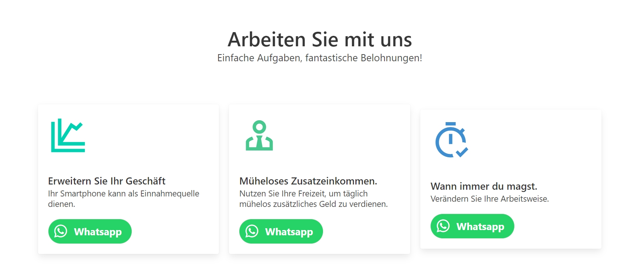Open Whatsapp under Wann immer du magst
The height and width of the screenshot is (273, 644).
pos(472,226)
